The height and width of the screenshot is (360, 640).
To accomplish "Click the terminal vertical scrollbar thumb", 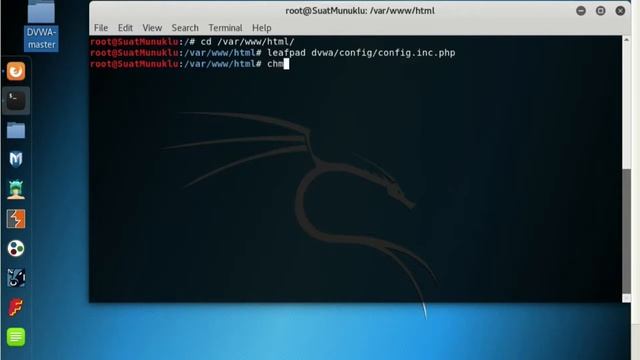I will click(626, 231).
